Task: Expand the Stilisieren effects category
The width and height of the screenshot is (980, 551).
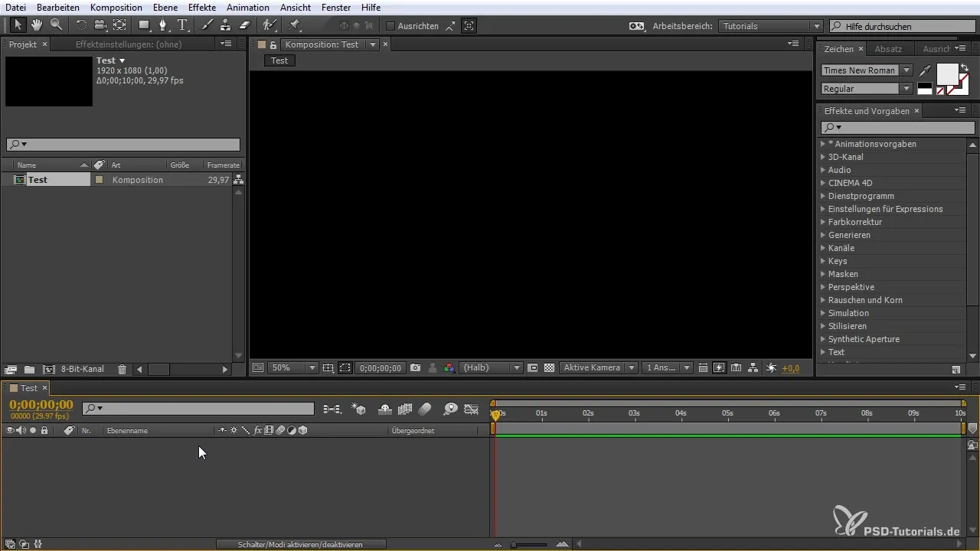Action: (823, 326)
